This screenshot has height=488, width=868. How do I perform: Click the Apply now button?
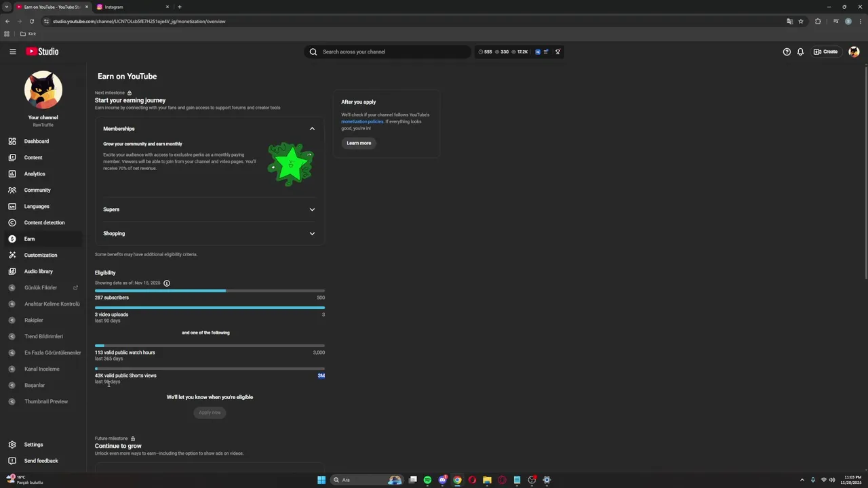[x=210, y=412]
